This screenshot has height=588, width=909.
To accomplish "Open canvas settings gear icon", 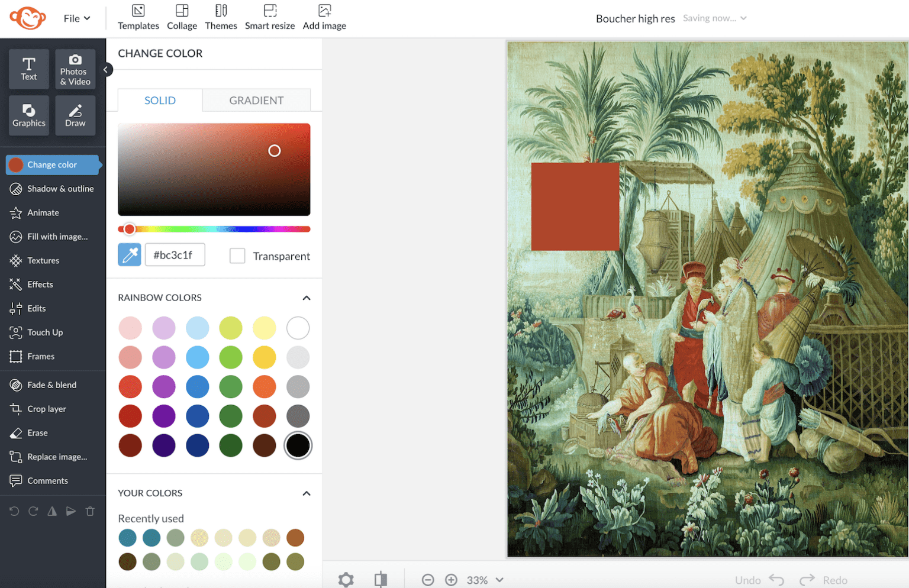I will coord(346,580).
